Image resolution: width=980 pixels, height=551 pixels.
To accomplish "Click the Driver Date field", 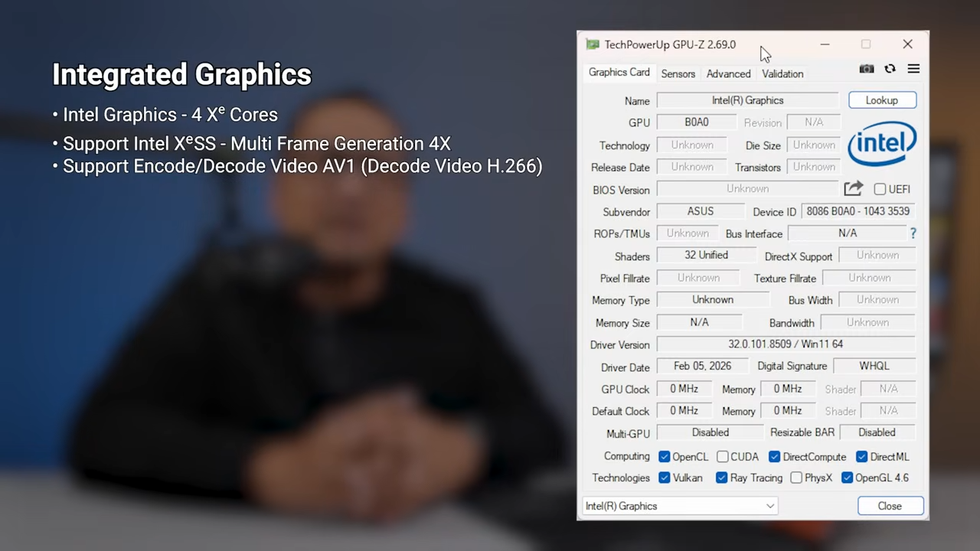I will pos(702,367).
